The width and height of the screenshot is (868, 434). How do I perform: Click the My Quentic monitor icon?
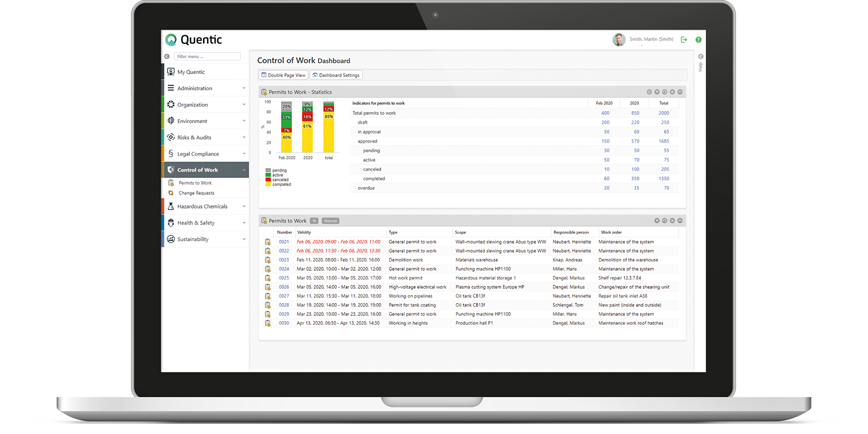pos(171,71)
